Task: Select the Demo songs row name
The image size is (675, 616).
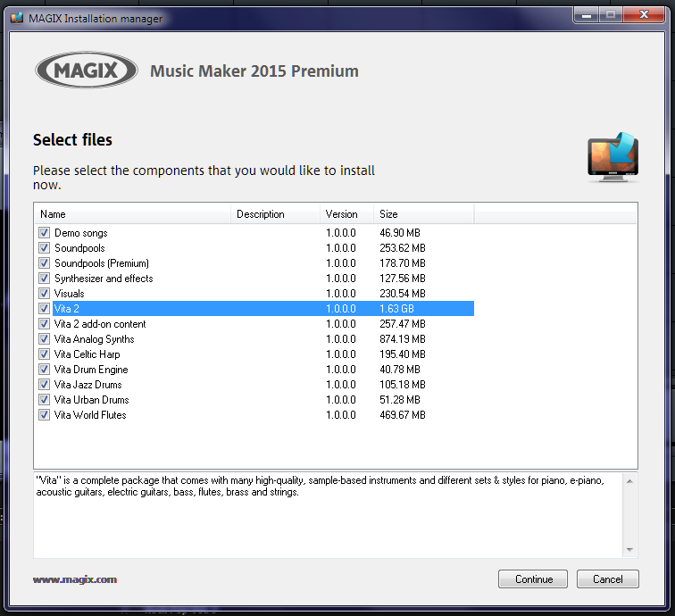Action: point(81,233)
